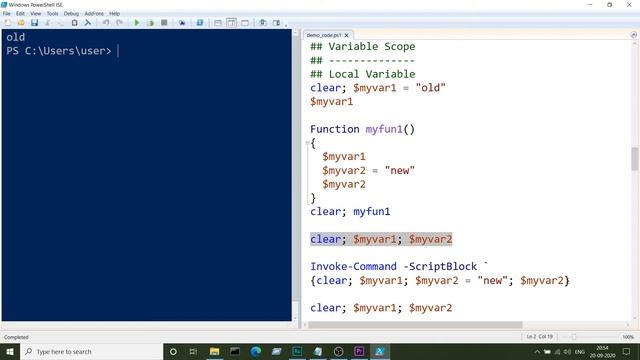The image size is (640, 360).
Task: Open Task View from the taskbar
Action: (x=193, y=351)
